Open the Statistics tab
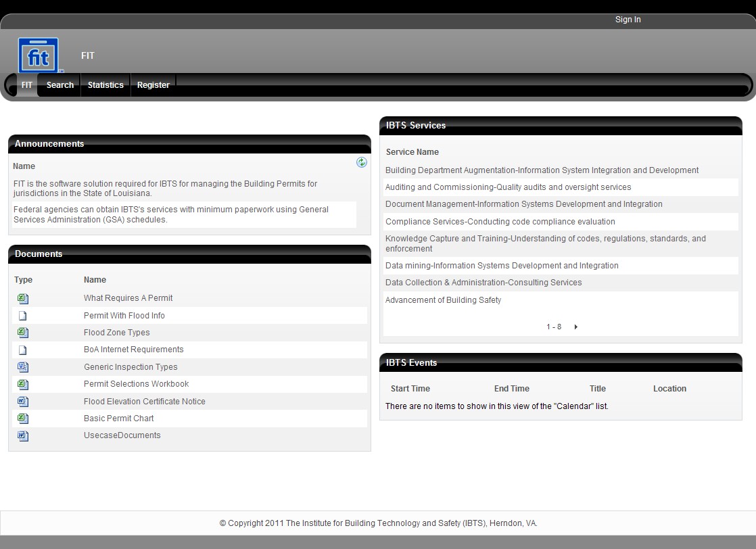This screenshot has width=756, height=549. (105, 85)
